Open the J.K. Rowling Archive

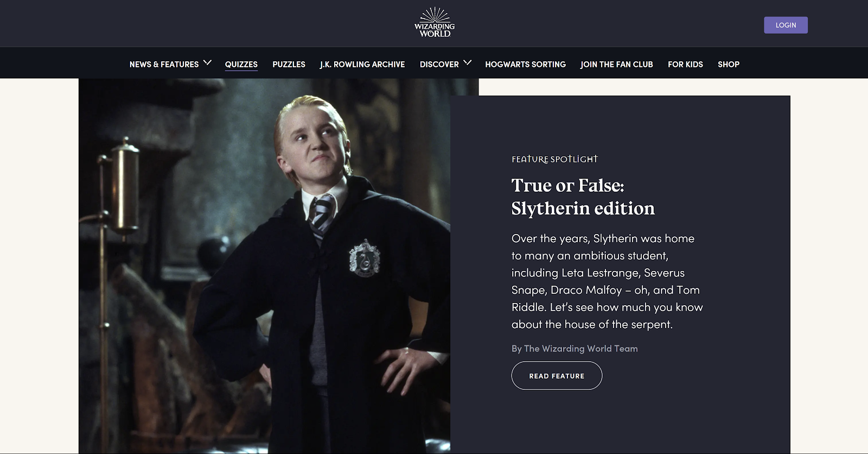pyautogui.click(x=362, y=64)
